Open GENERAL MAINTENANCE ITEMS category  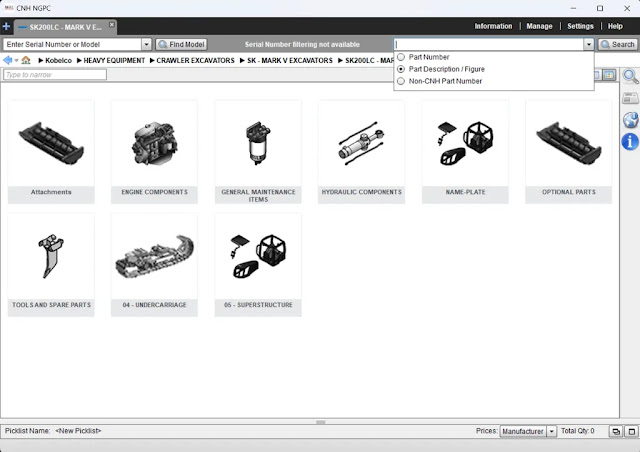[x=258, y=152]
